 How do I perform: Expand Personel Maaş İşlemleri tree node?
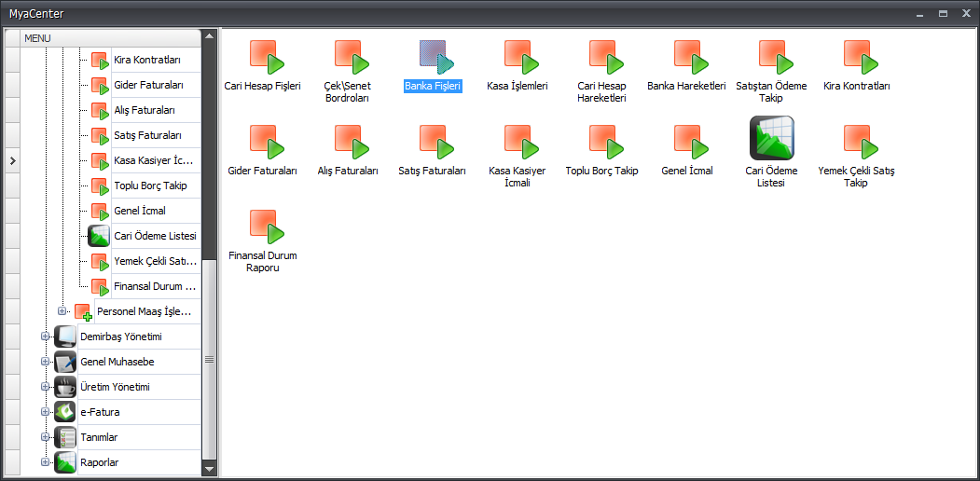click(x=62, y=311)
